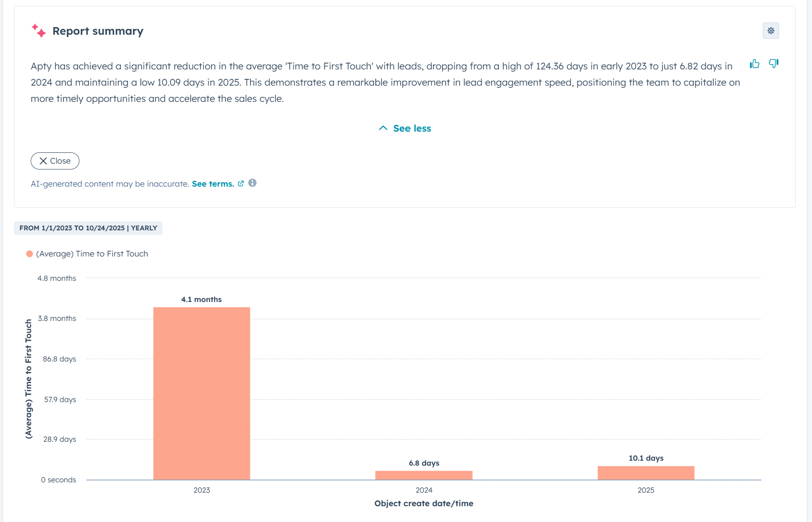Click the date range label FROM 1/1/2023 TO 10/24/2025
The width and height of the screenshot is (812, 522).
pyautogui.click(x=88, y=228)
